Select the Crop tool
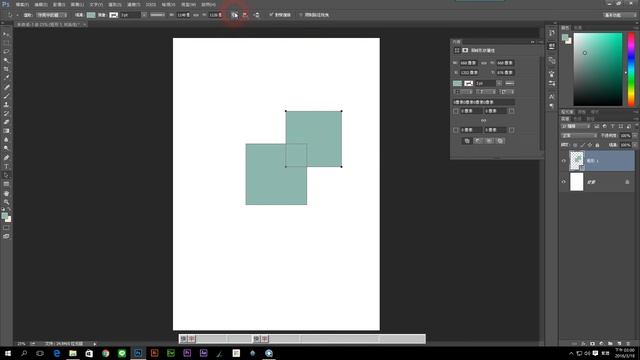640x360 pixels. coord(6,69)
